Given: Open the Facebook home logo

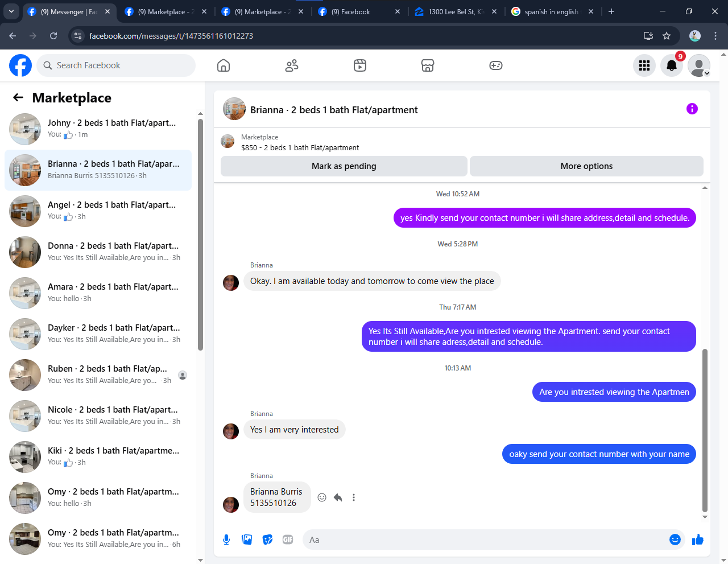Looking at the screenshot, I should coord(20,65).
